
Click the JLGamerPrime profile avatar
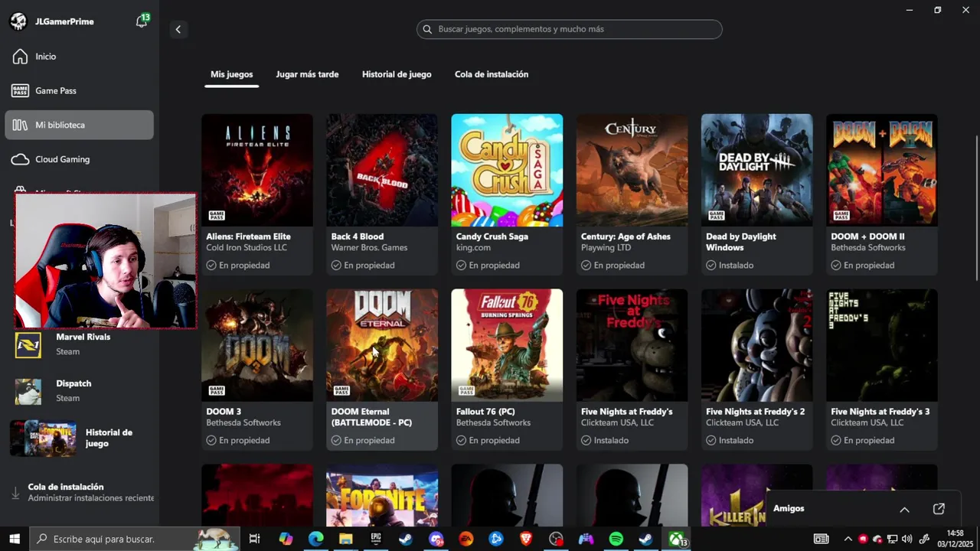click(18, 21)
